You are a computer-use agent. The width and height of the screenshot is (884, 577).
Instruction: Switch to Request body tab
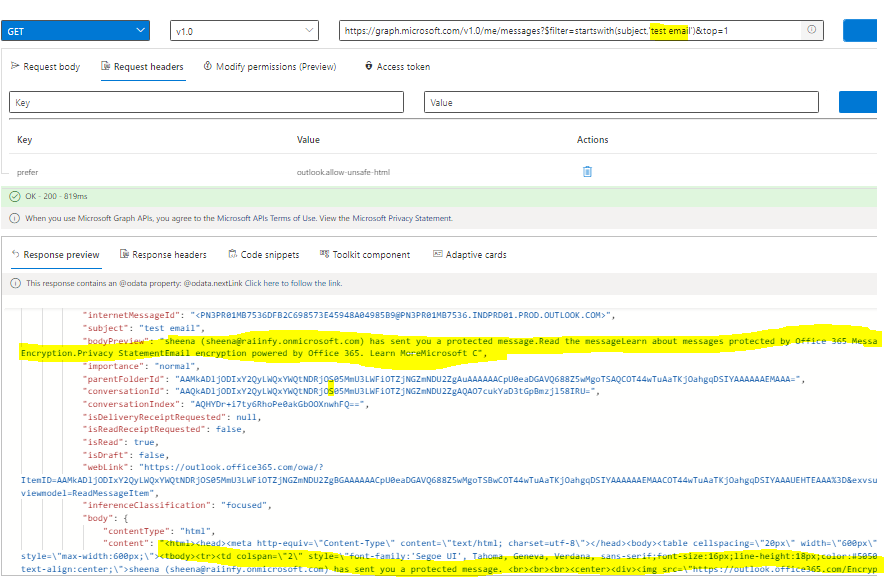[x=45, y=67]
